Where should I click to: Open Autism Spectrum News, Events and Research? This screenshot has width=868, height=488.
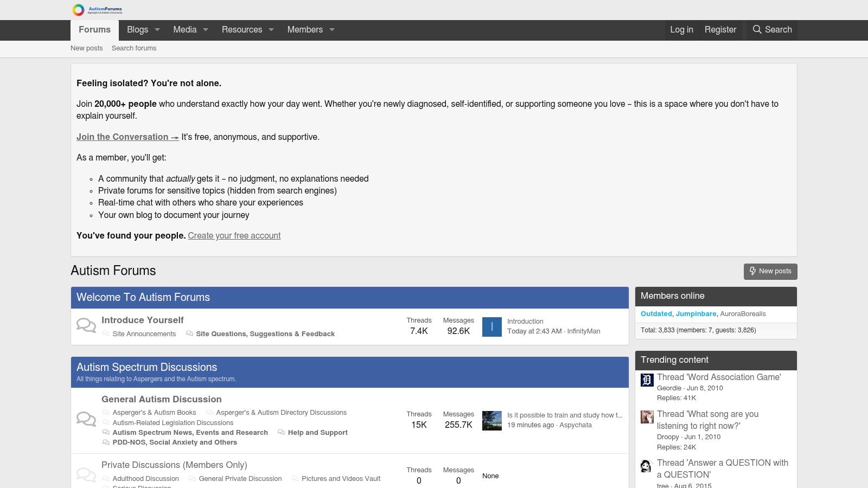[x=190, y=433]
